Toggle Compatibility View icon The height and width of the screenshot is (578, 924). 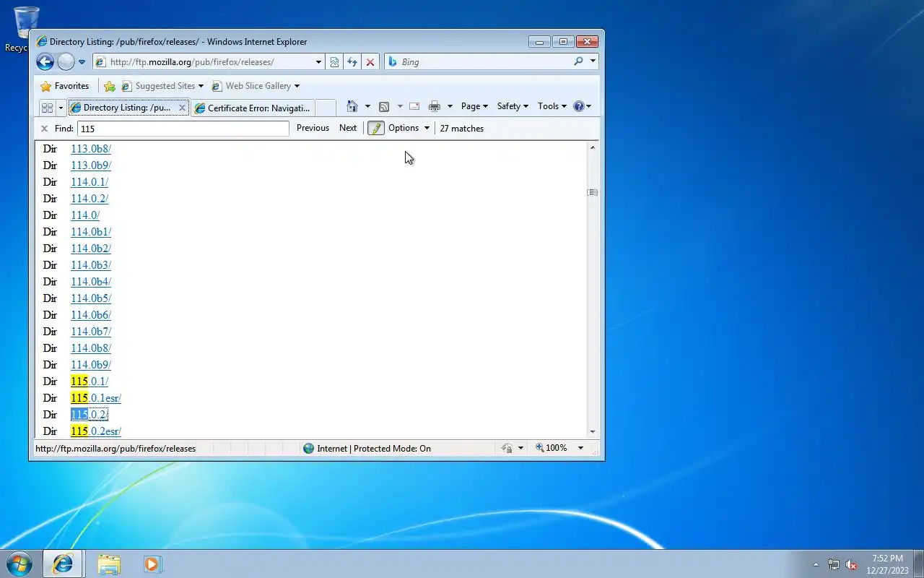coord(334,62)
